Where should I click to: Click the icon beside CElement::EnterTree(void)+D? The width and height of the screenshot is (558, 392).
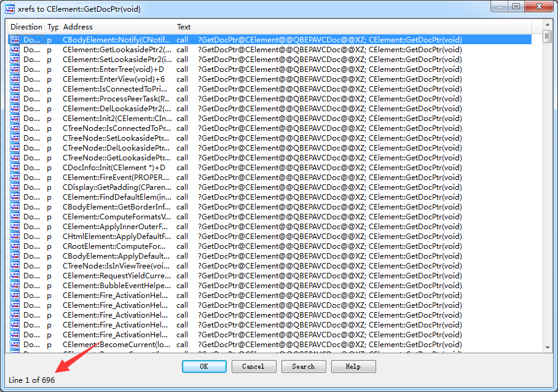pyautogui.click(x=15, y=69)
